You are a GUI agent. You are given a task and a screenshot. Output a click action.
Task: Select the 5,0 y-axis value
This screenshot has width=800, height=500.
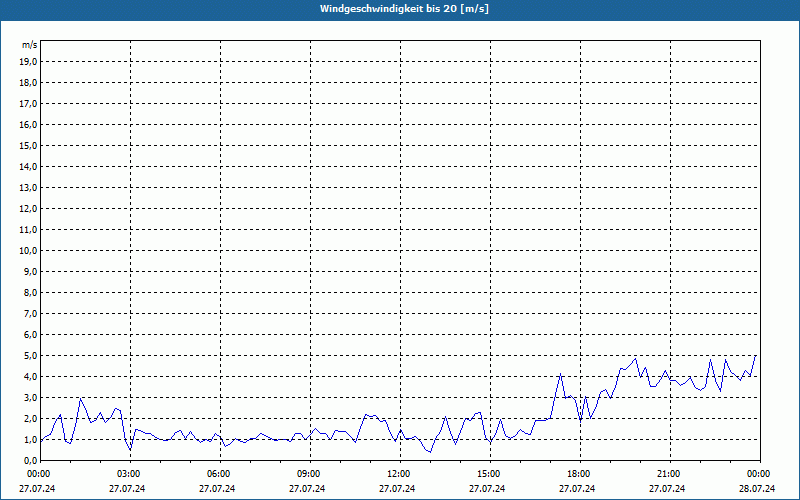click(31, 356)
